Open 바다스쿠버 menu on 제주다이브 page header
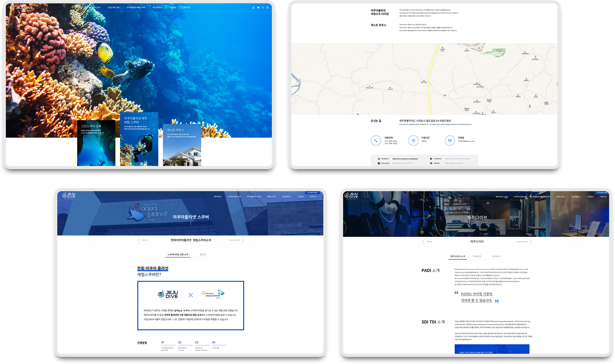The width and height of the screenshot is (615, 364). 560,197
